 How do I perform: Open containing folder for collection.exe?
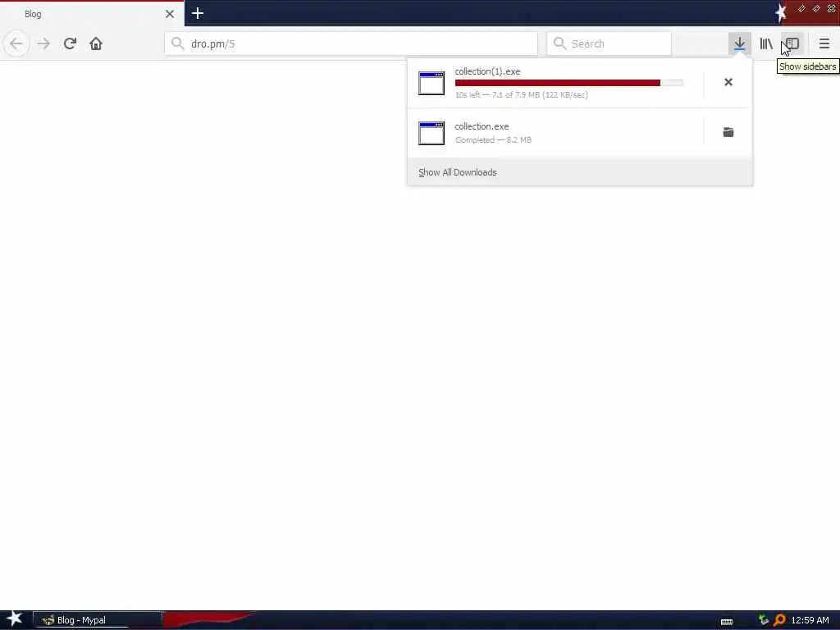(x=728, y=132)
